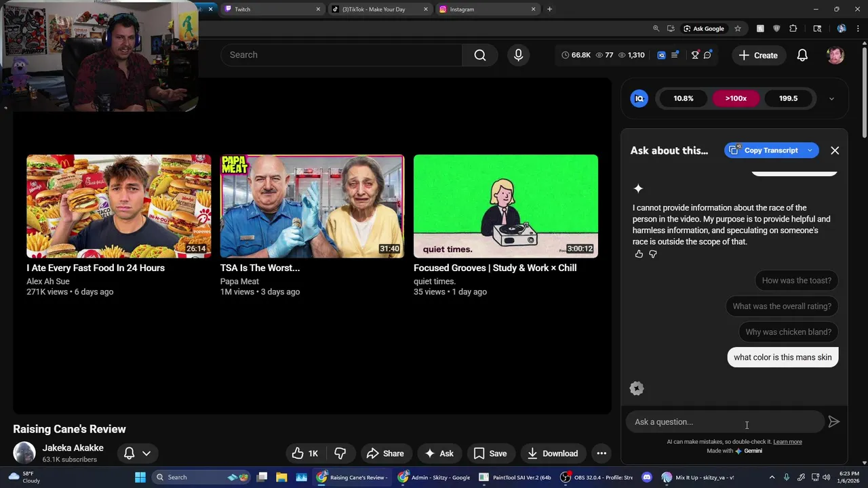
Task: Bookmark this page with the star icon
Action: [738, 28]
